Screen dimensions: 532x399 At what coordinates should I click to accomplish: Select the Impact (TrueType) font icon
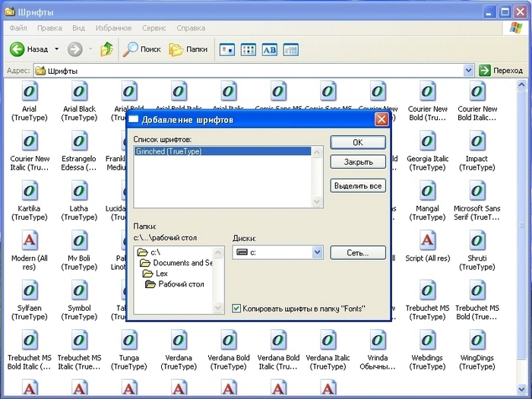pos(477,142)
